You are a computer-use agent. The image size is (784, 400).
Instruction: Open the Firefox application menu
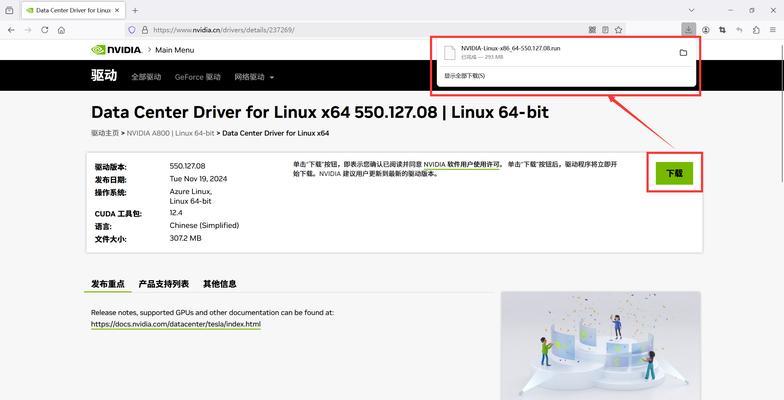[x=772, y=30]
